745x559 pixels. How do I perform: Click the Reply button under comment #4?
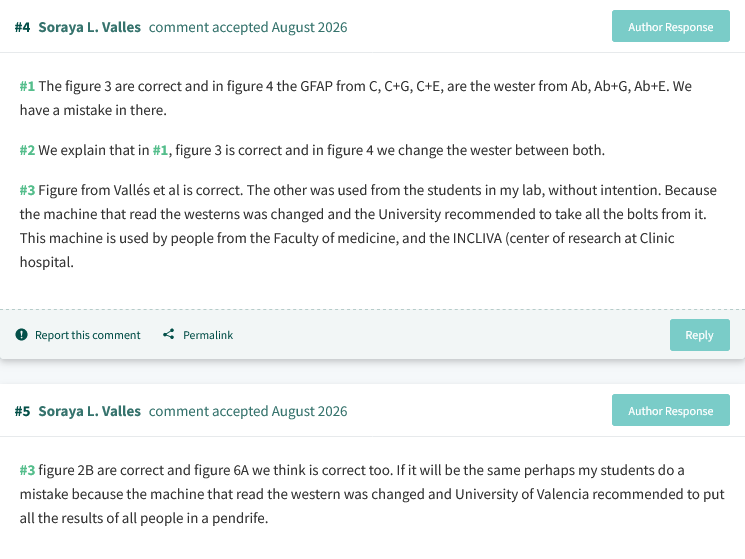(x=699, y=335)
